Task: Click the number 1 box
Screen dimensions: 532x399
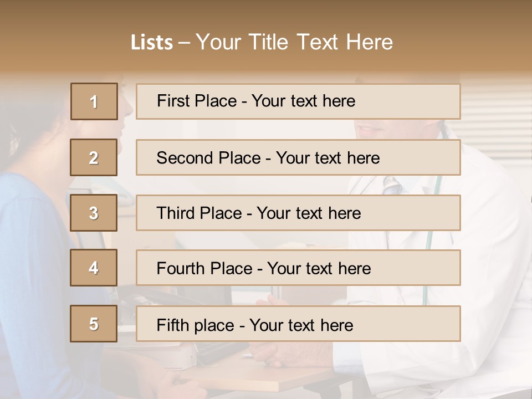Action: [x=94, y=101]
